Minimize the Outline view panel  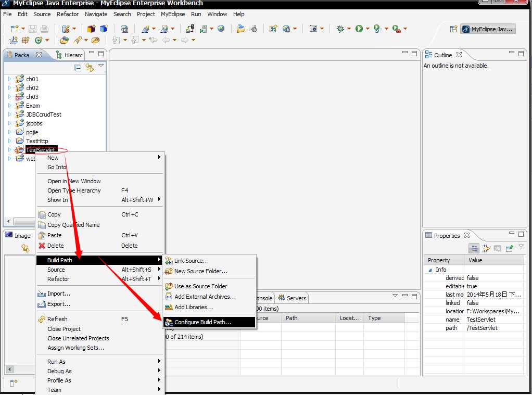[x=511, y=53]
